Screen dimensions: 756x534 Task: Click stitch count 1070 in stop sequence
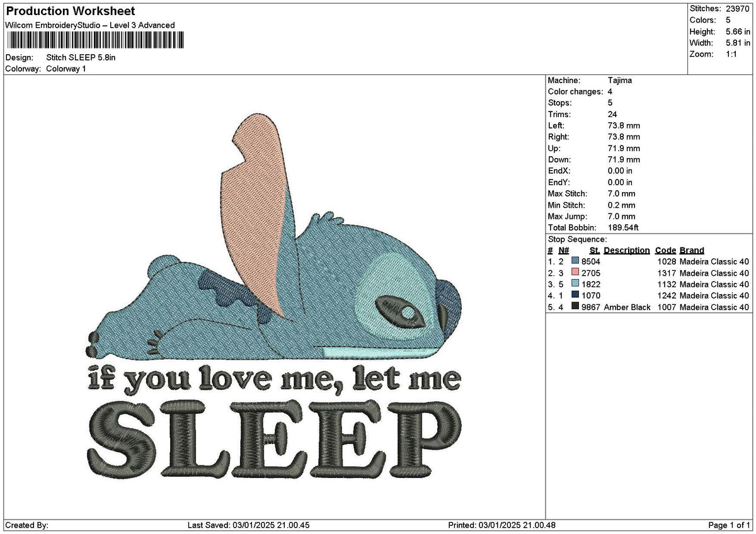pyautogui.click(x=591, y=296)
